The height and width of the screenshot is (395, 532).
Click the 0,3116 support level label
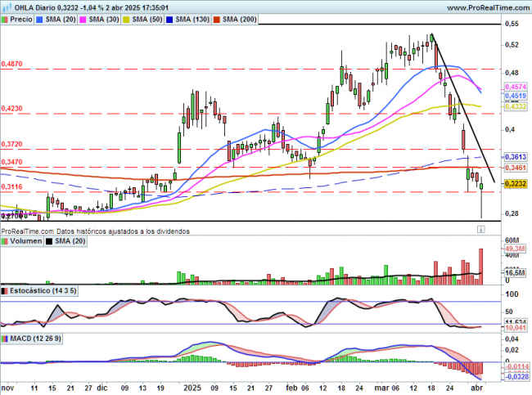pyautogui.click(x=11, y=186)
